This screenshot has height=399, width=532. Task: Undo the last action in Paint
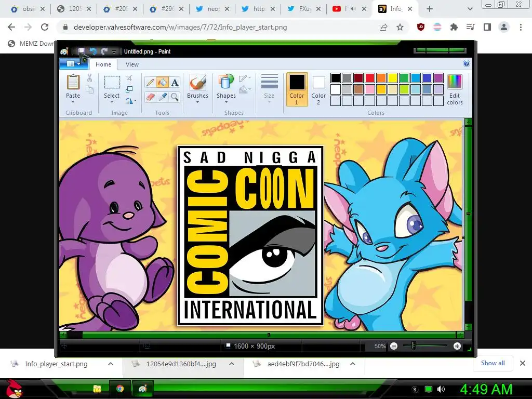click(92, 51)
